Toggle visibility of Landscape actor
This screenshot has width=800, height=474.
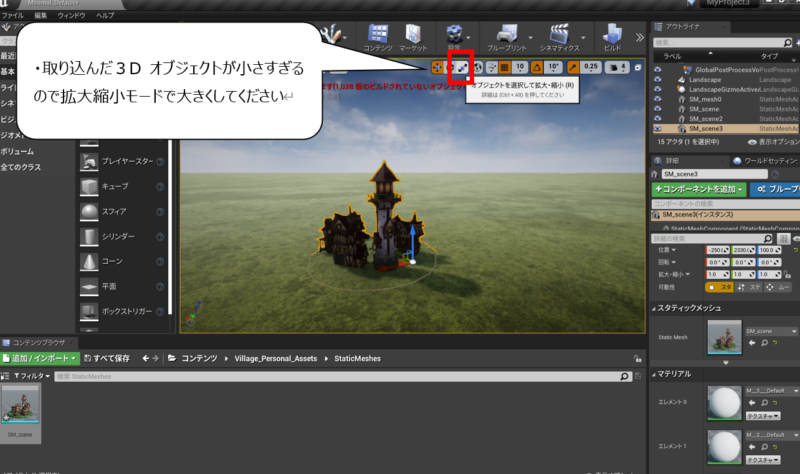(x=657, y=80)
